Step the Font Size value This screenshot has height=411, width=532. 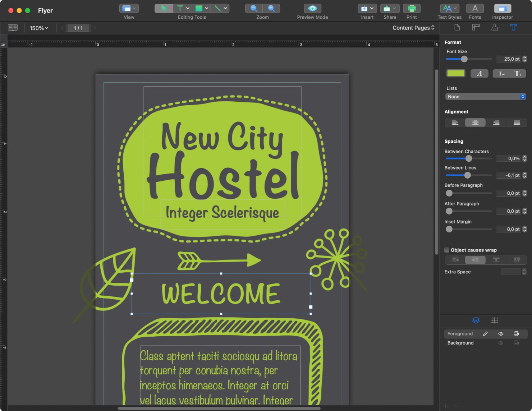pos(524,59)
